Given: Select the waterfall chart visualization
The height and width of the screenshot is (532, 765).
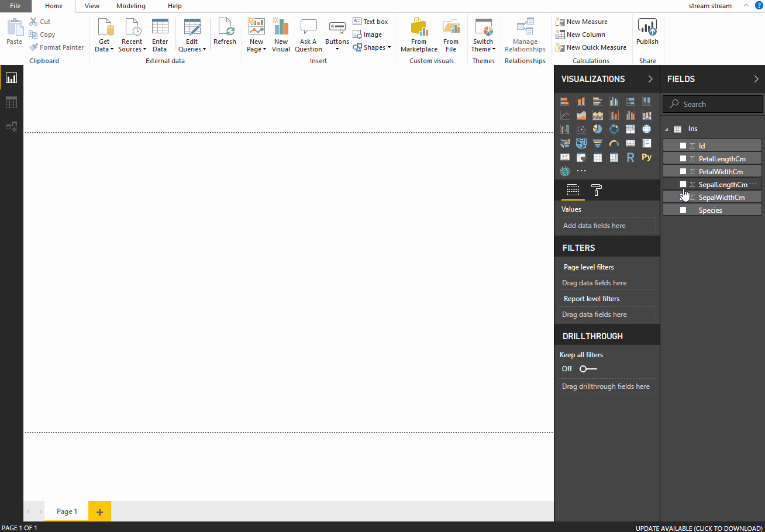Looking at the screenshot, I should [x=564, y=129].
